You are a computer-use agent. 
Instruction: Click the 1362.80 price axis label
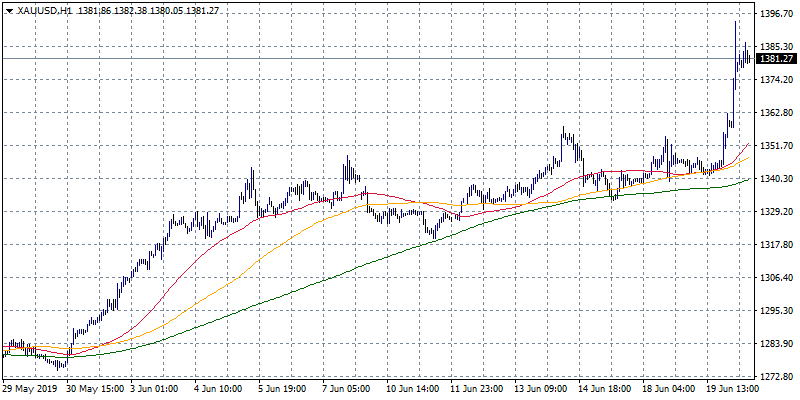[776, 113]
